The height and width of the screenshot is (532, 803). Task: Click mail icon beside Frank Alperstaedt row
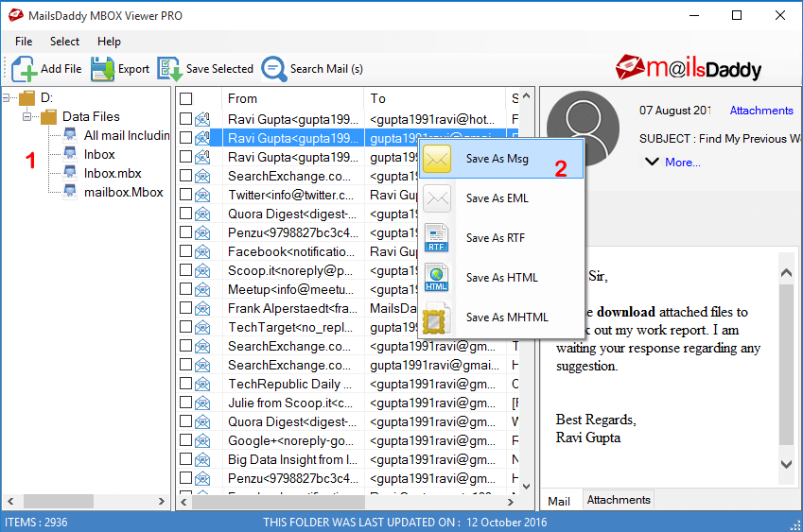click(202, 309)
